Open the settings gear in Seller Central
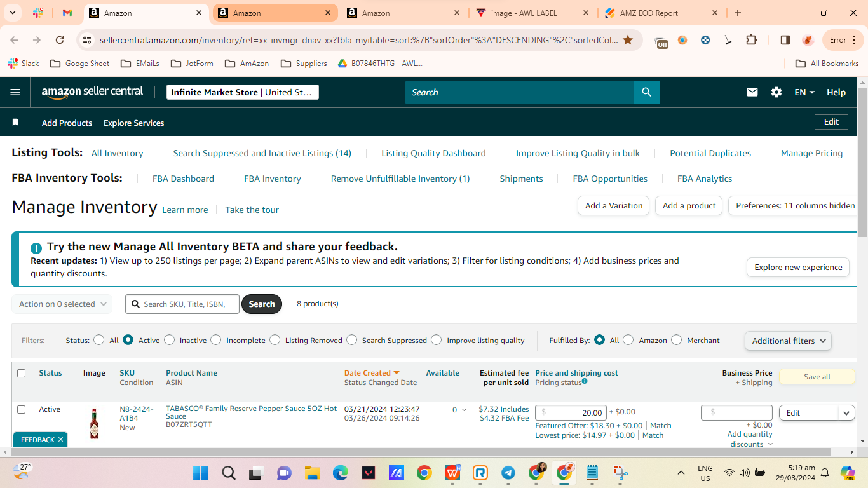This screenshot has height=488, width=868. coord(776,92)
